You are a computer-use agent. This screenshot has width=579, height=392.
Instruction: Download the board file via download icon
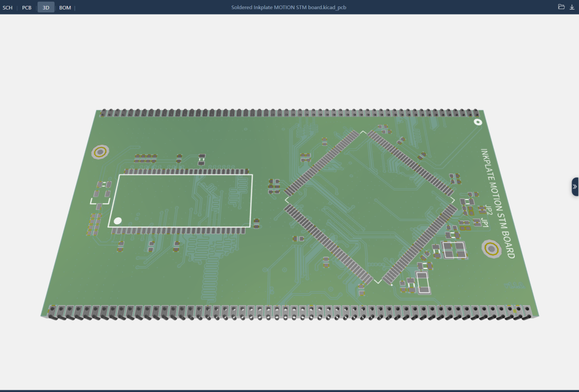pyautogui.click(x=572, y=6)
